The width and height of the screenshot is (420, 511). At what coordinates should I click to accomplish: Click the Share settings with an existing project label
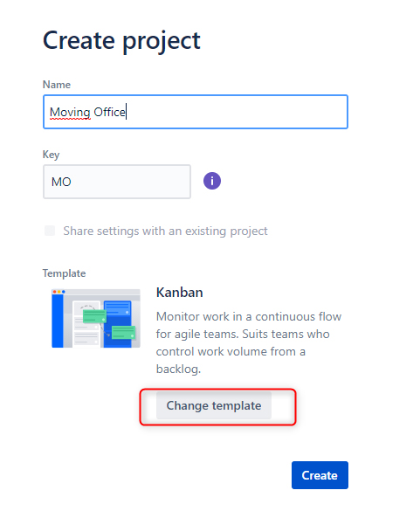click(x=165, y=231)
